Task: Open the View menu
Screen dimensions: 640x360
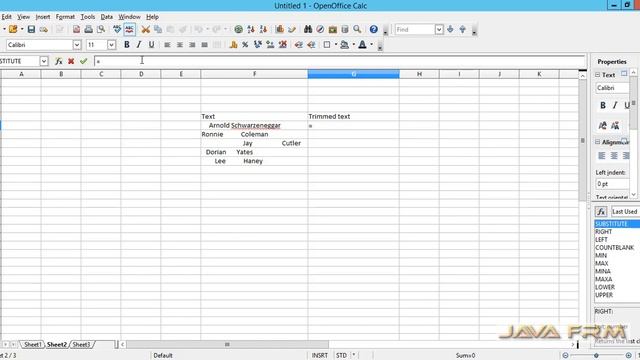Action: click(23, 17)
